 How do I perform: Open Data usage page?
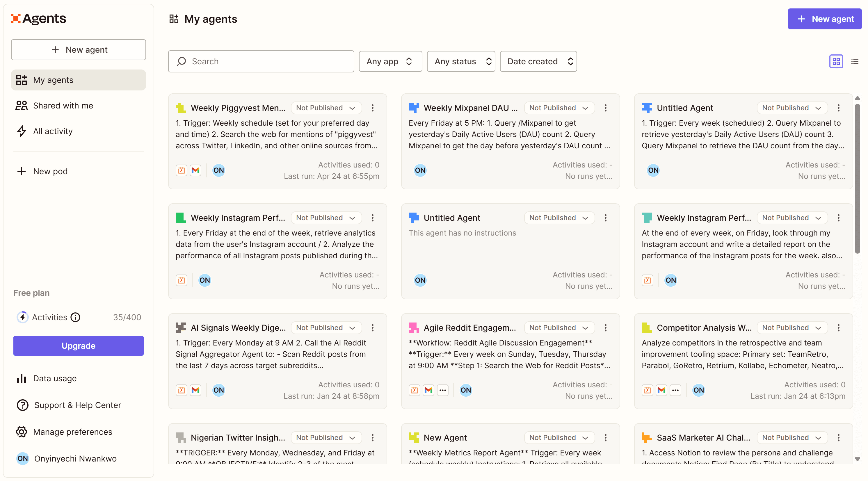[78, 378]
